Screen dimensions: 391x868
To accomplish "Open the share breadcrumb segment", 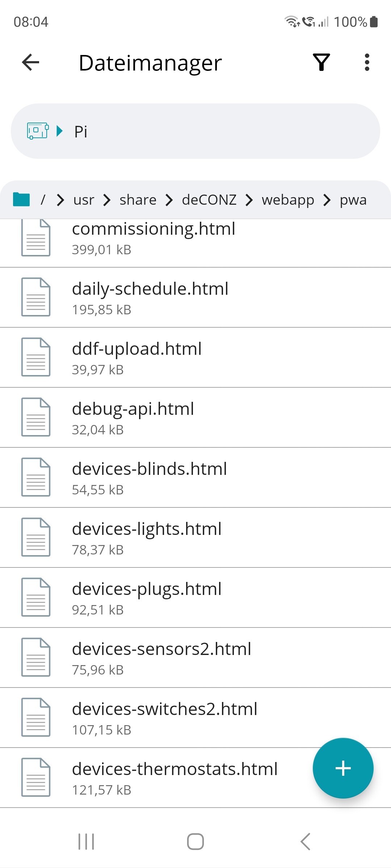I will point(138,200).
